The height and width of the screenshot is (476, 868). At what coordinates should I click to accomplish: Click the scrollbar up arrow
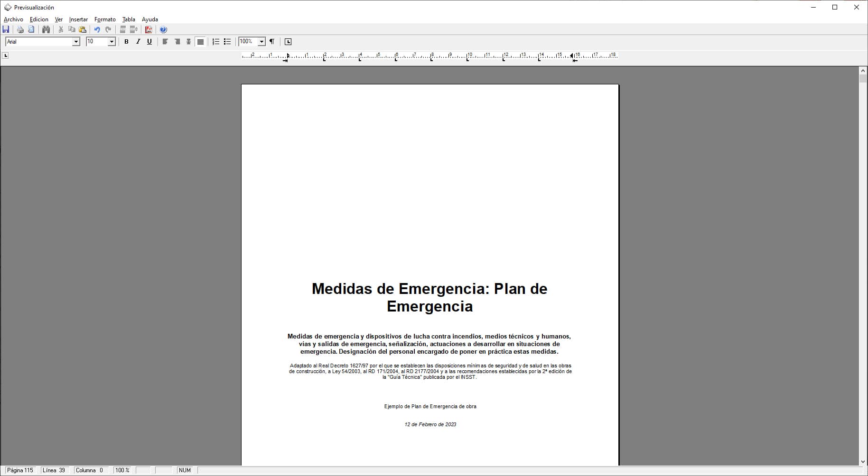863,71
